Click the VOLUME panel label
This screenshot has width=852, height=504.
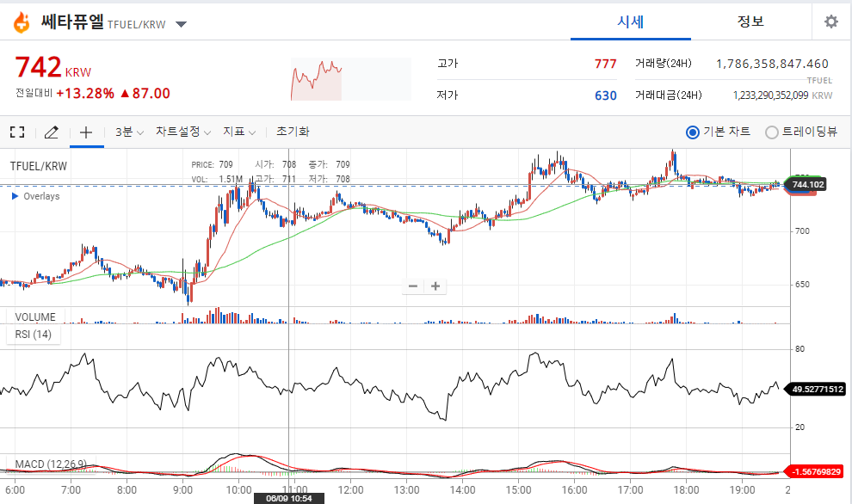35,317
